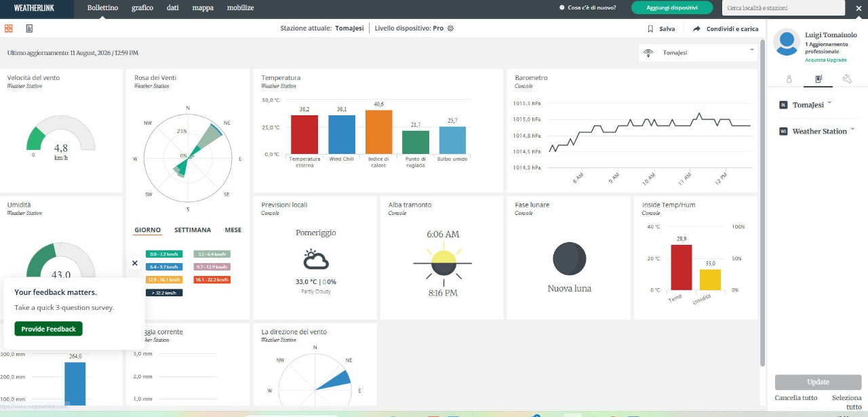Click the sunrise sunset sun icon
868x417 pixels.
[x=442, y=263]
